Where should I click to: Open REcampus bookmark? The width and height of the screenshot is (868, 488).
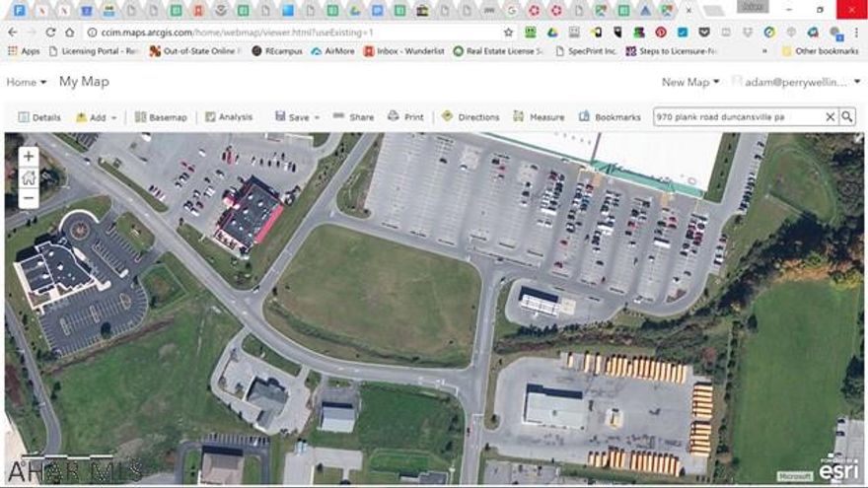[277, 51]
